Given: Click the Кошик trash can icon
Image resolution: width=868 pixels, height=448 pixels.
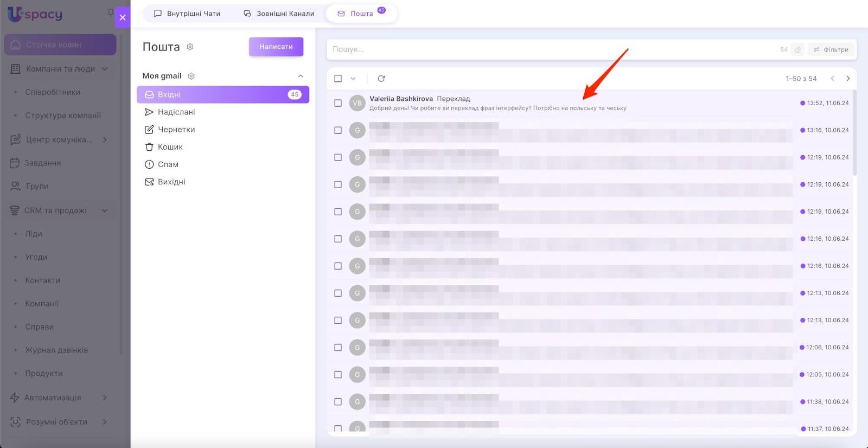Looking at the screenshot, I should (149, 146).
